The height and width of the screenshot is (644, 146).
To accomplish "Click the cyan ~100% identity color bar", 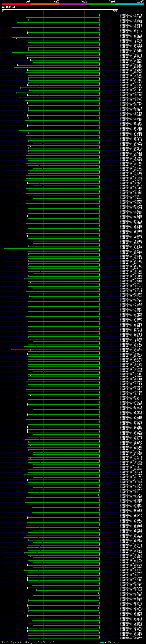I will 130,4.
